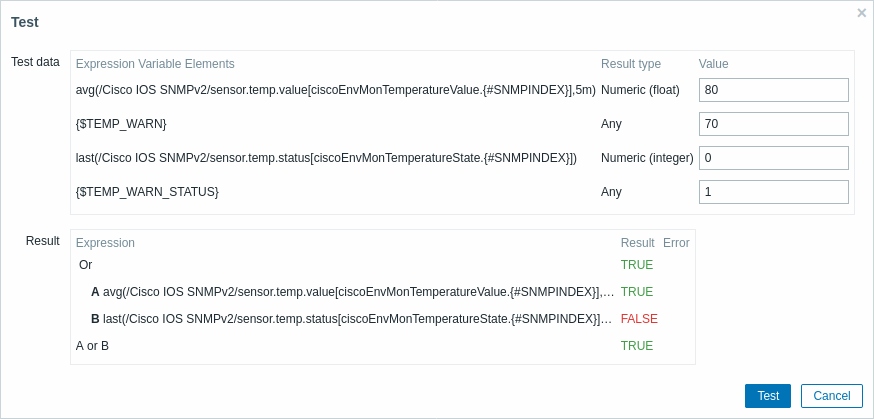Edit the avg temperature value field containing 80
The width and height of the screenshot is (874, 419).
click(773, 90)
